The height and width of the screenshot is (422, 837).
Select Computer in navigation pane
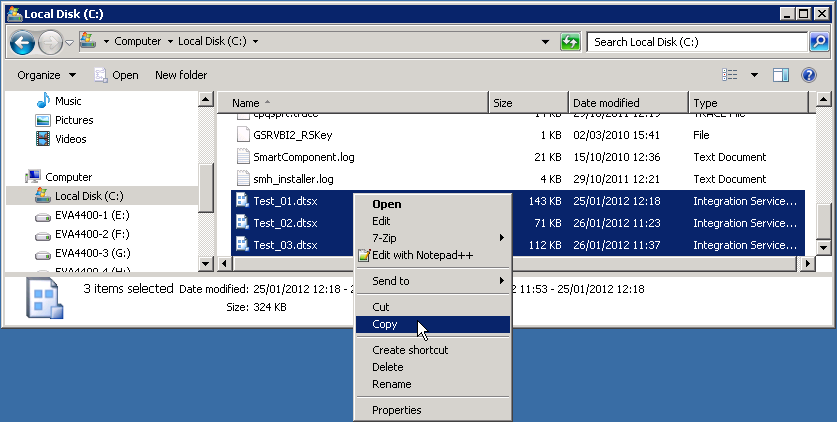click(x=68, y=177)
